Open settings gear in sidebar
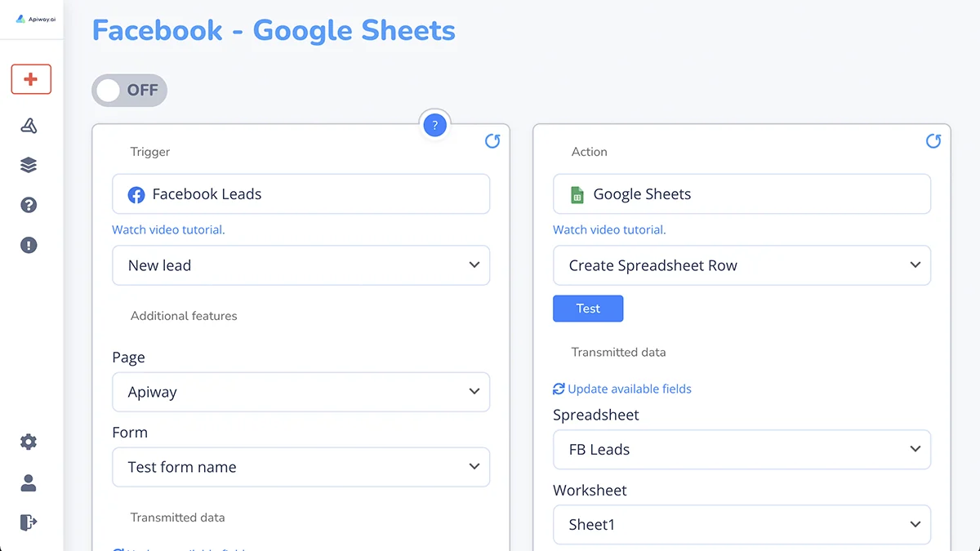 point(29,442)
